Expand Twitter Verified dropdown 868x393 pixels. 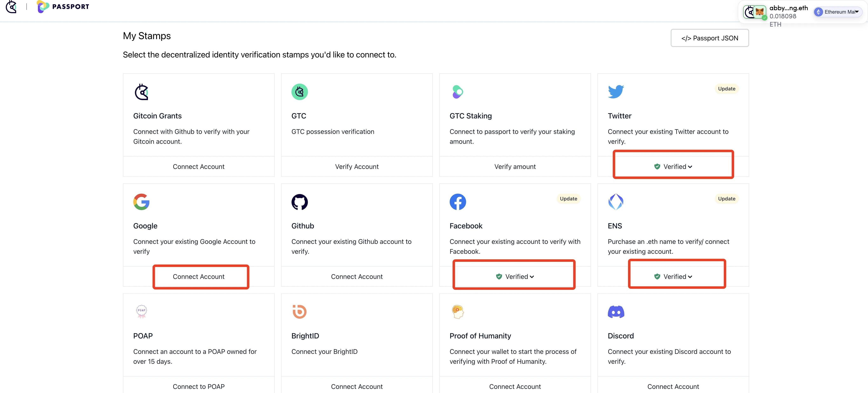pos(673,166)
